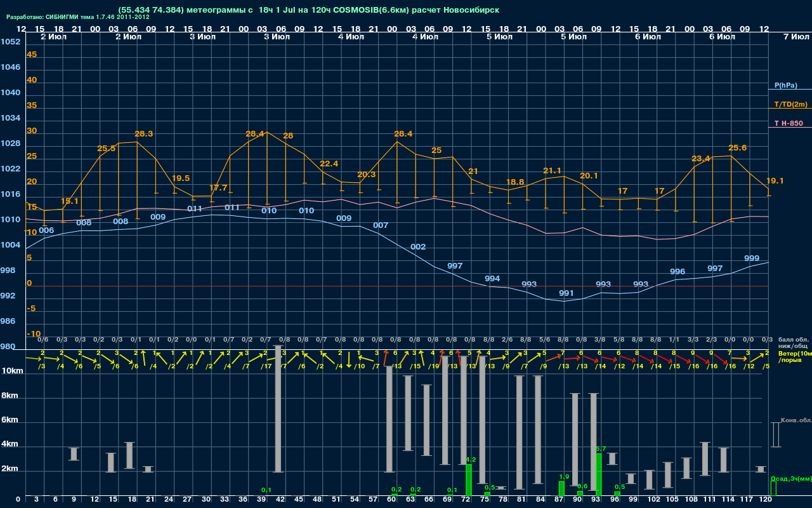Image resolution: width=812 pixels, height=508 pixels.
Task: Click the 23.4 temperature label
Action: coord(701,159)
